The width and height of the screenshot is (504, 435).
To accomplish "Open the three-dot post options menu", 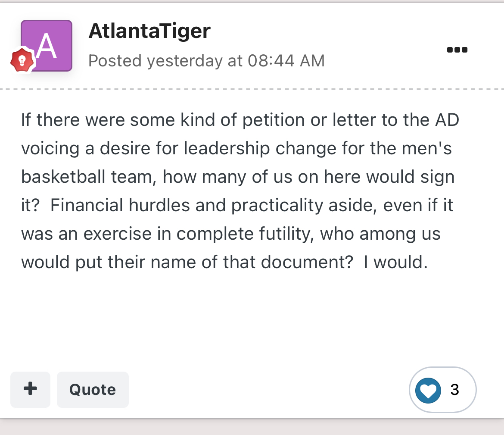I will point(457,50).
